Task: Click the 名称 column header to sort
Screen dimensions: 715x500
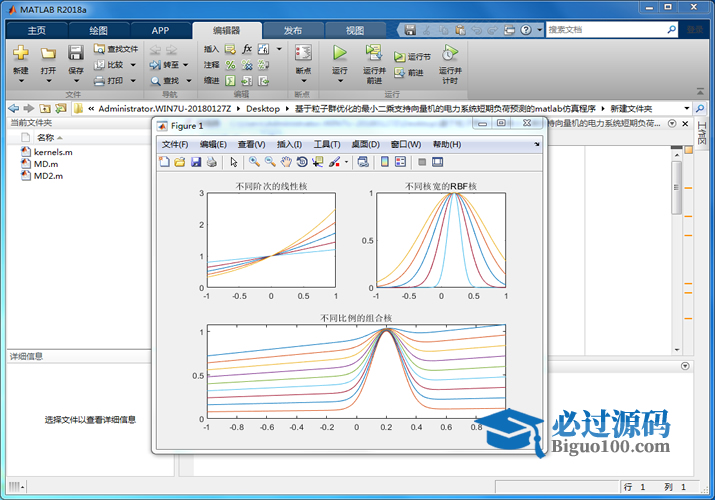Action: [x=46, y=138]
